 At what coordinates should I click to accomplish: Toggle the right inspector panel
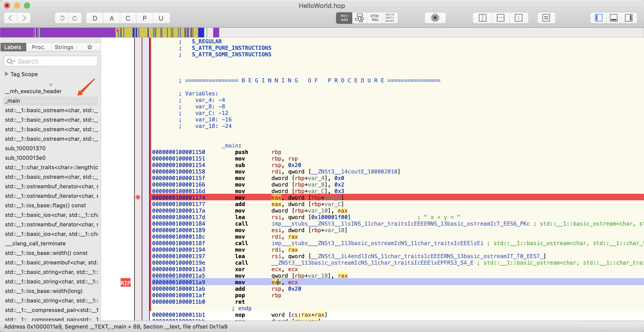click(x=628, y=18)
